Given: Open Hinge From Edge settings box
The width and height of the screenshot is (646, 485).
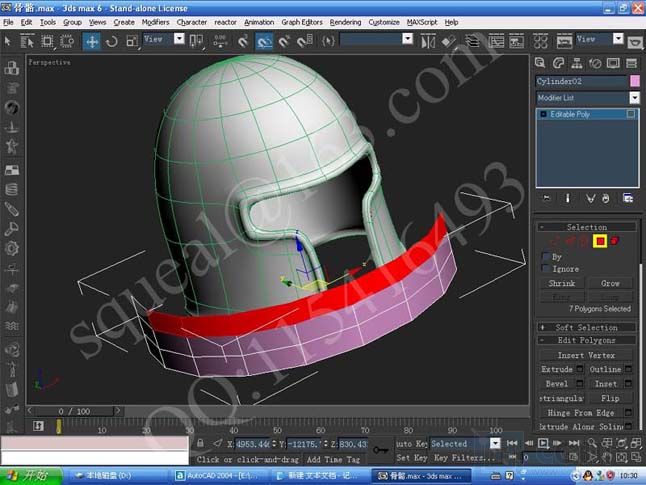Looking at the screenshot, I should coord(628,412).
